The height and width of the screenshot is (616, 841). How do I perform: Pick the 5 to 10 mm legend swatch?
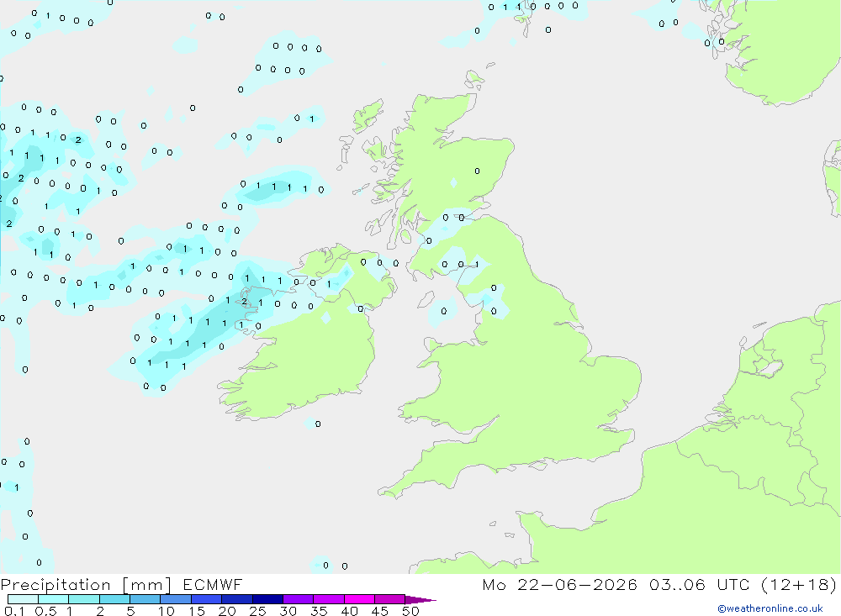145,599
